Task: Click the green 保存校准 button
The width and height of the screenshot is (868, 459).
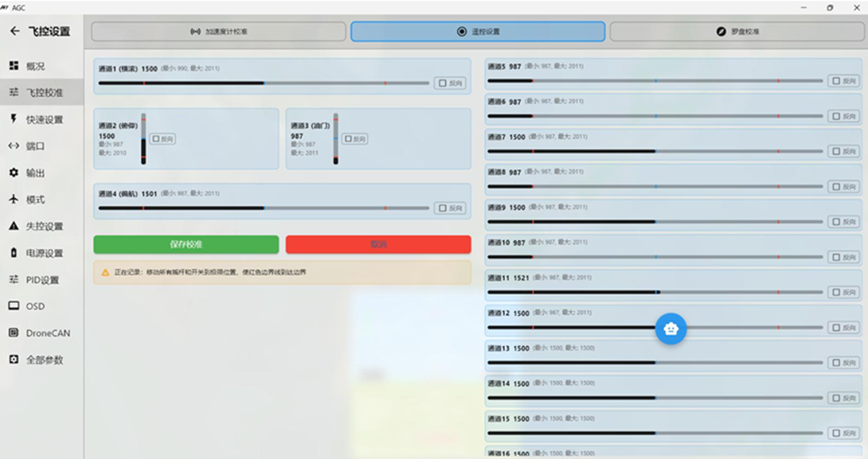Action: pos(186,244)
